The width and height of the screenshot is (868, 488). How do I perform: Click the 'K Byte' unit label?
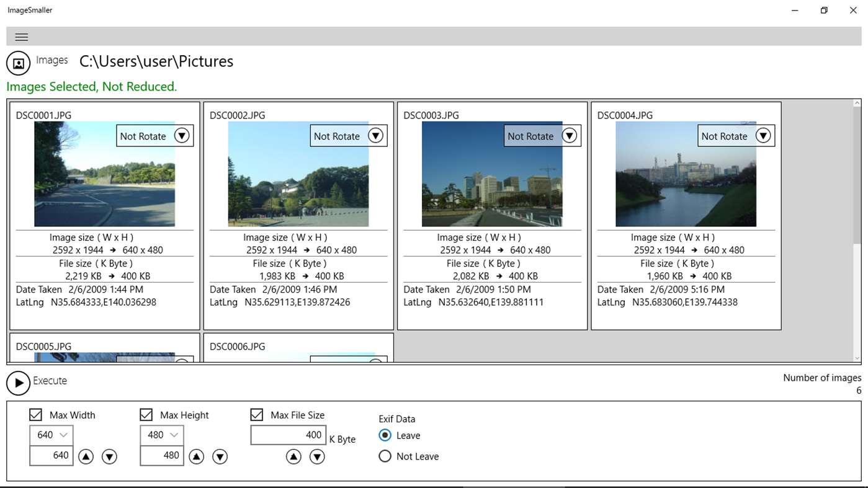(342, 440)
